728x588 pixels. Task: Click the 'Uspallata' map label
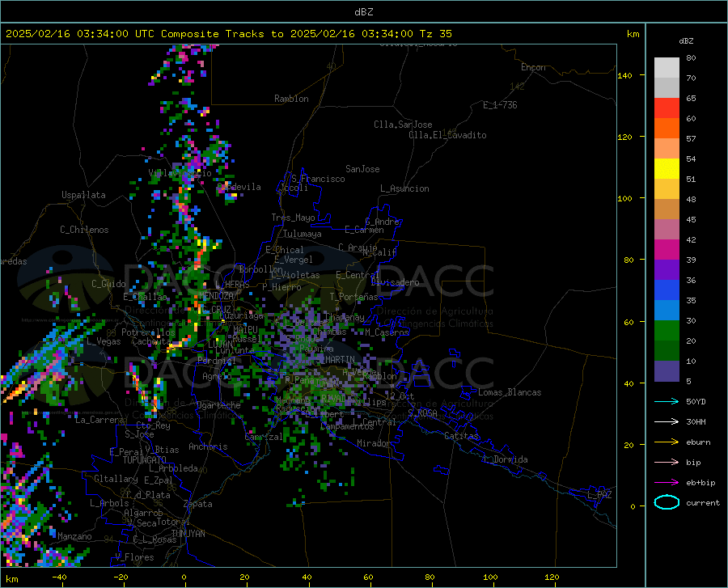tap(83, 195)
